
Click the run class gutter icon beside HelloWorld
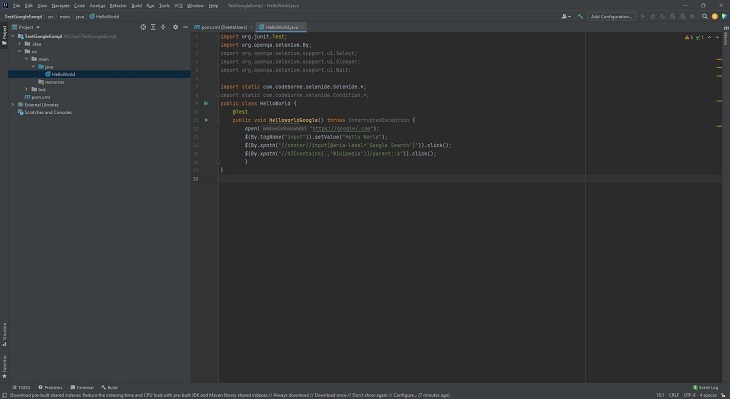(206, 103)
